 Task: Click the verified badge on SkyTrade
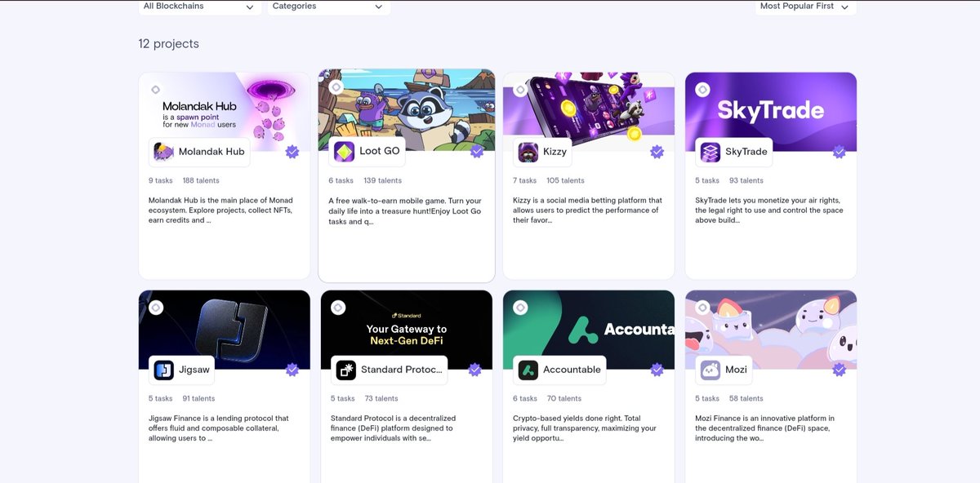(839, 152)
